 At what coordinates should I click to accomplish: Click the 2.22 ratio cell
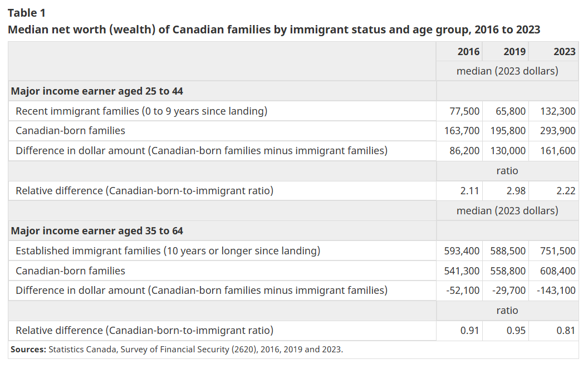(x=565, y=191)
